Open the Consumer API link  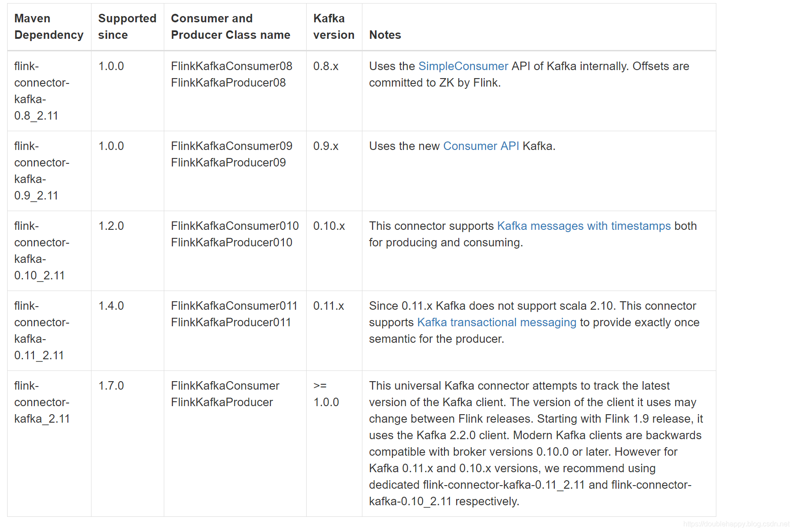(x=481, y=146)
